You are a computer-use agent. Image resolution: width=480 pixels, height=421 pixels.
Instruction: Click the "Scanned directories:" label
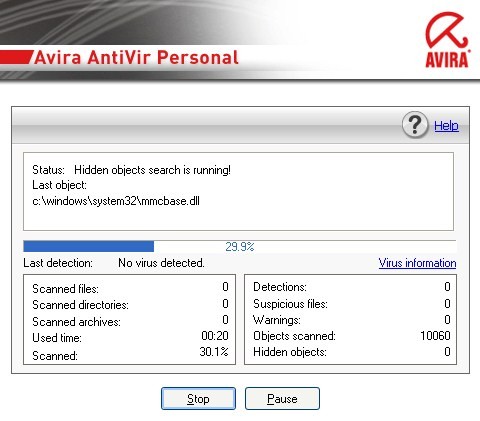point(80,305)
